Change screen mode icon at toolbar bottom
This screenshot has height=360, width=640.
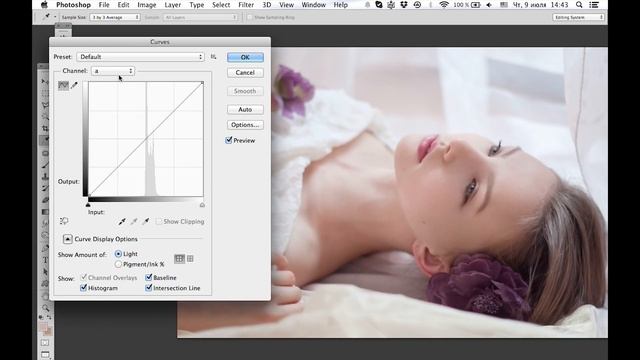click(x=45, y=354)
